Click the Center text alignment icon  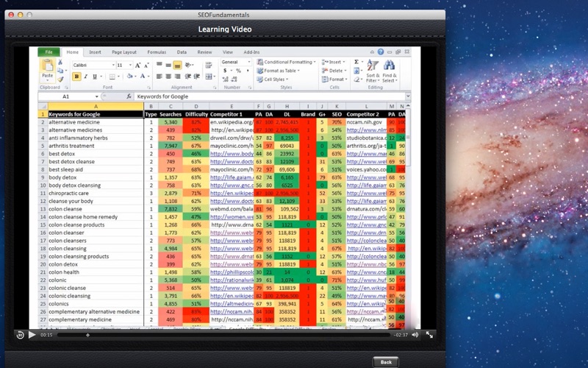[x=168, y=77]
